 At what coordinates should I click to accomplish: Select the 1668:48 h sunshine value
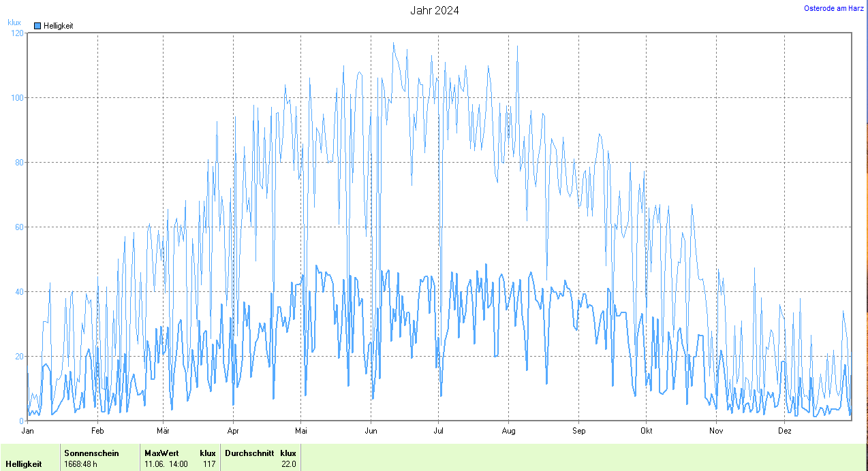point(82,464)
